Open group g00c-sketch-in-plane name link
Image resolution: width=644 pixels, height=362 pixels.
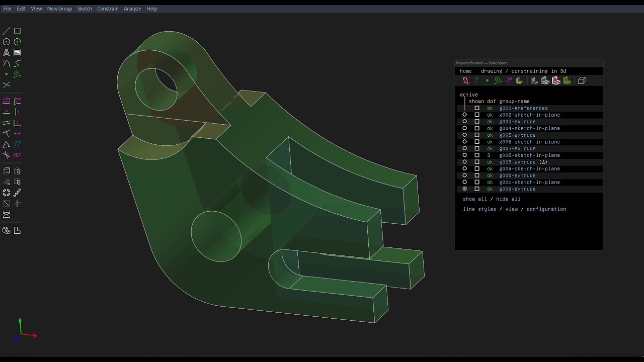point(529,182)
